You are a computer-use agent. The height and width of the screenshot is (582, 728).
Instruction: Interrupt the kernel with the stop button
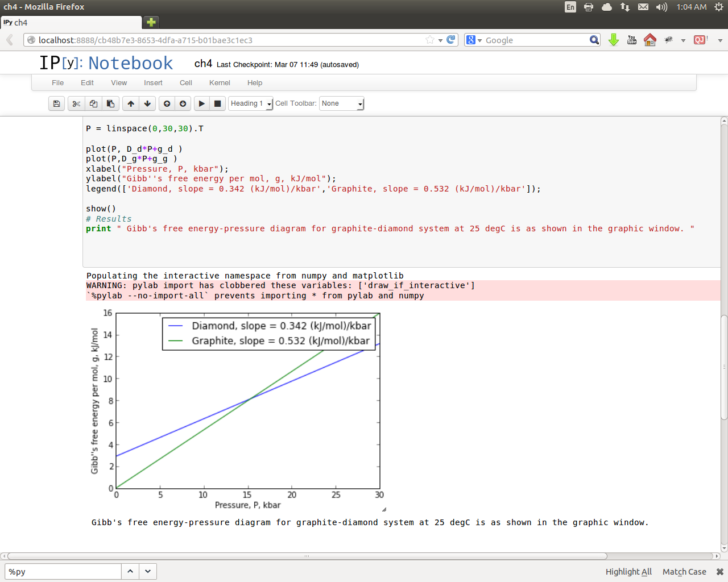[x=217, y=103]
